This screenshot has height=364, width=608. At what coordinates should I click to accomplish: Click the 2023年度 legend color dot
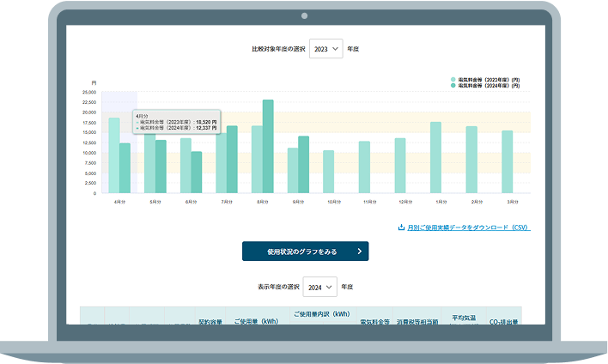click(453, 80)
